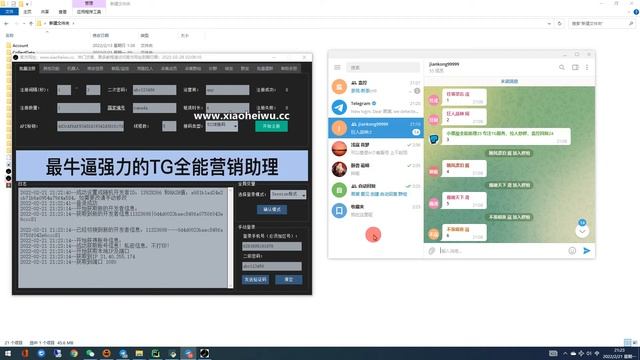The width and height of the screenshot is (640, 360).
Task: Open the File tab in Explorer ribbon
Action: [9, 12]
